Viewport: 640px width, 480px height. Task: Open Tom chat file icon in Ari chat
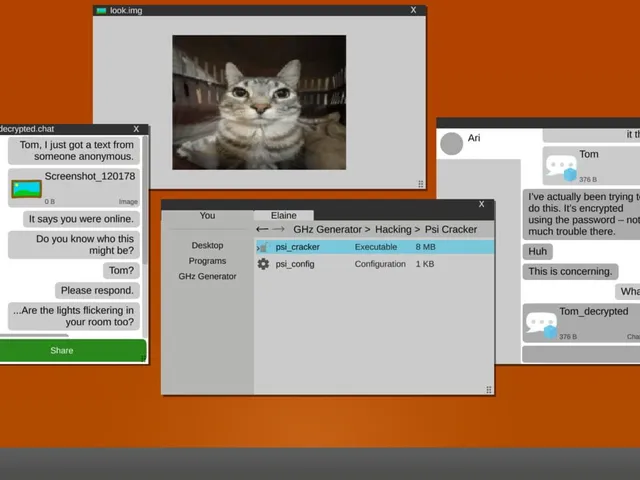(561, 167)
